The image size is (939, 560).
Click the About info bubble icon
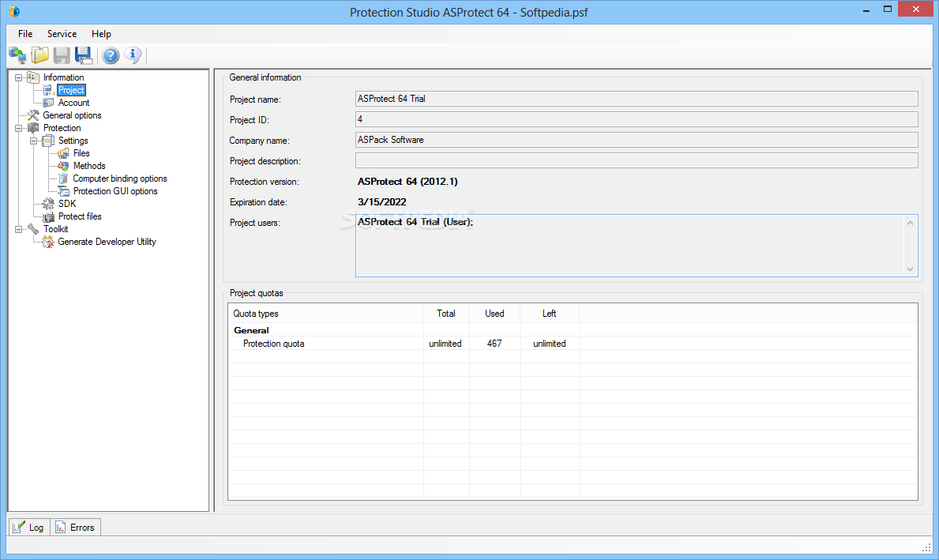pos(133,55)
